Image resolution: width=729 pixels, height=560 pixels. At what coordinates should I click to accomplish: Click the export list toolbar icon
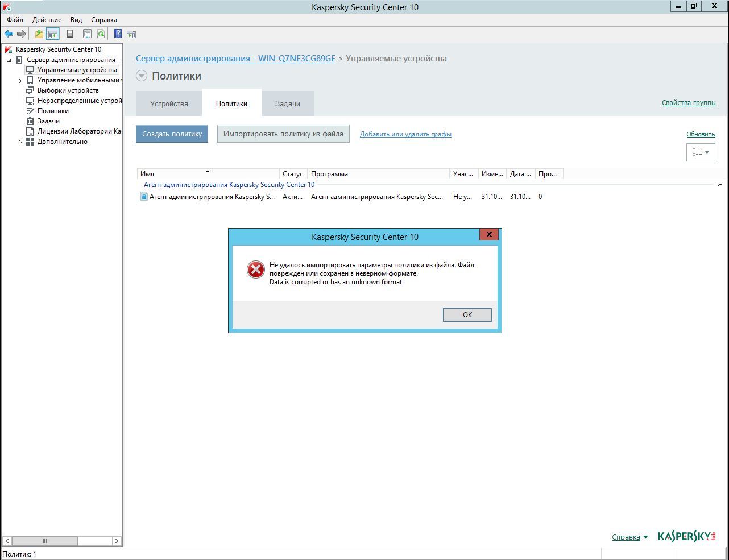(87, 34)
